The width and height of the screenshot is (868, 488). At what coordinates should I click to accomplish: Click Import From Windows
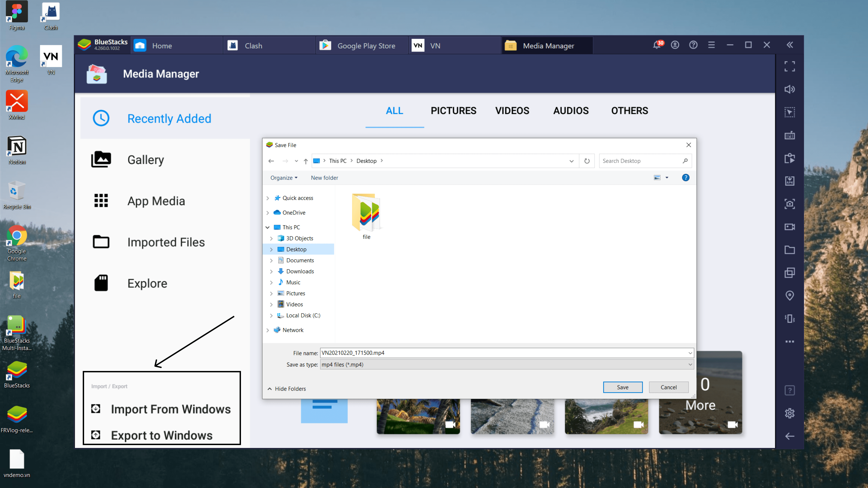(x=170, y=409)
